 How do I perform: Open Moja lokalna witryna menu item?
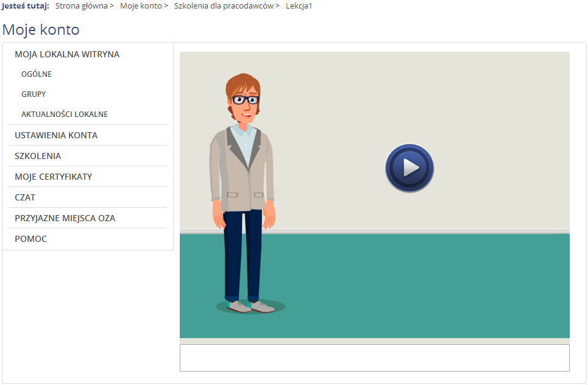67,54
